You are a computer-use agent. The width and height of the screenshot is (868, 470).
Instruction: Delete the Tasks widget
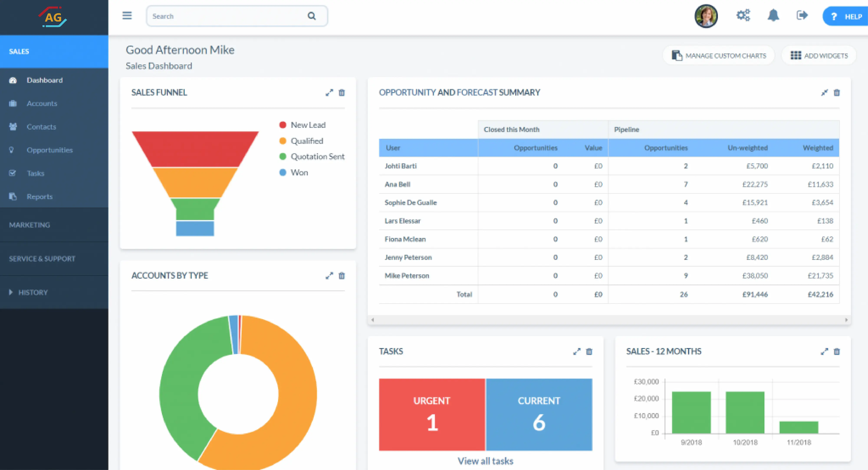589,351
